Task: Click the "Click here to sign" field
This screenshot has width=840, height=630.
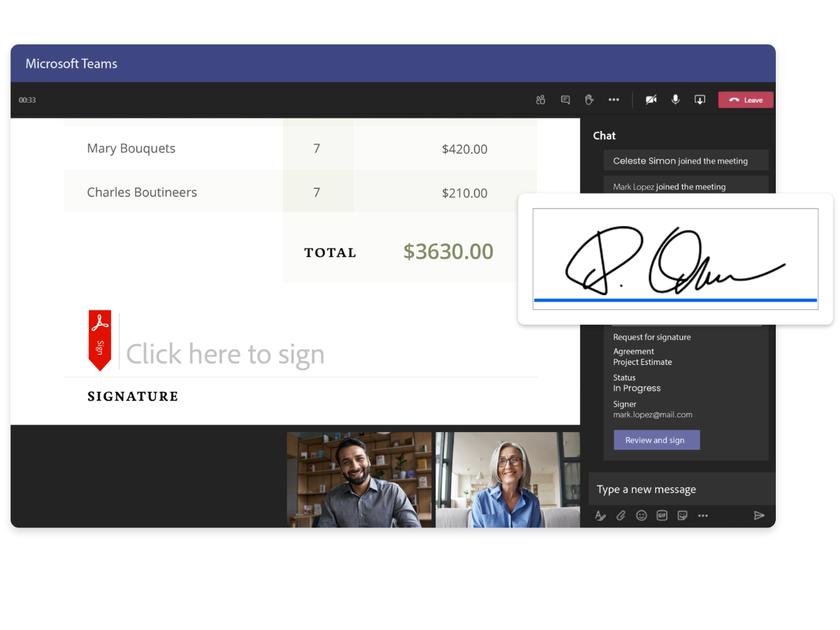Action: [225, 354]
